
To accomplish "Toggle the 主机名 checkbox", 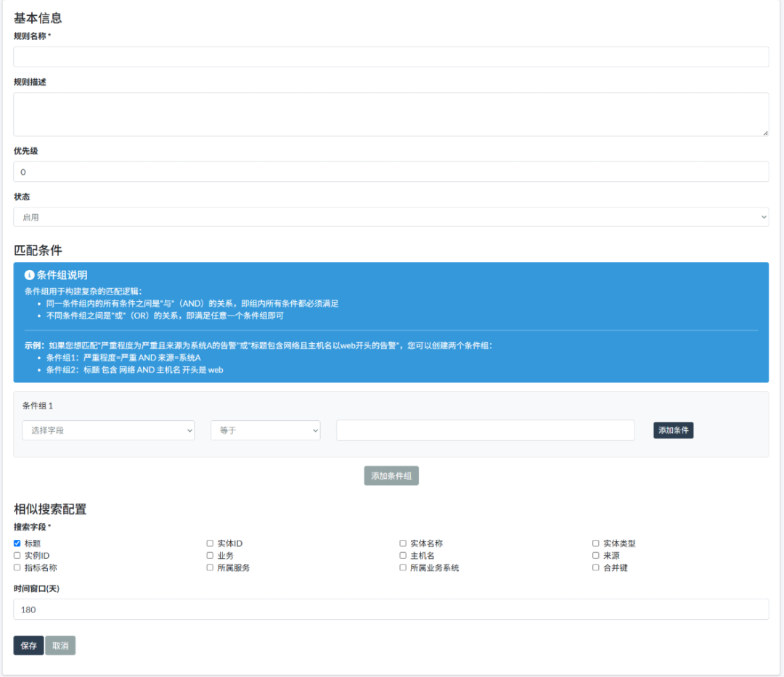I will pyautogui.click(x=403, y=556).
